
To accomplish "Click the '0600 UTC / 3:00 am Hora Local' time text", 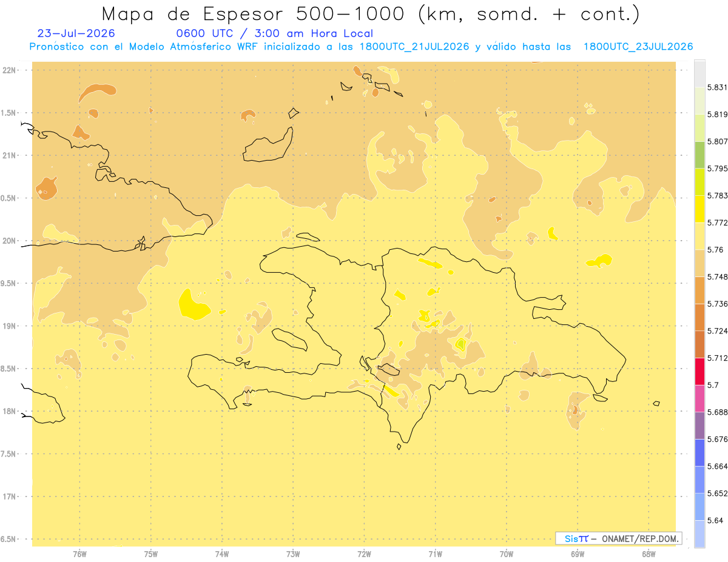I will (274, 33).
